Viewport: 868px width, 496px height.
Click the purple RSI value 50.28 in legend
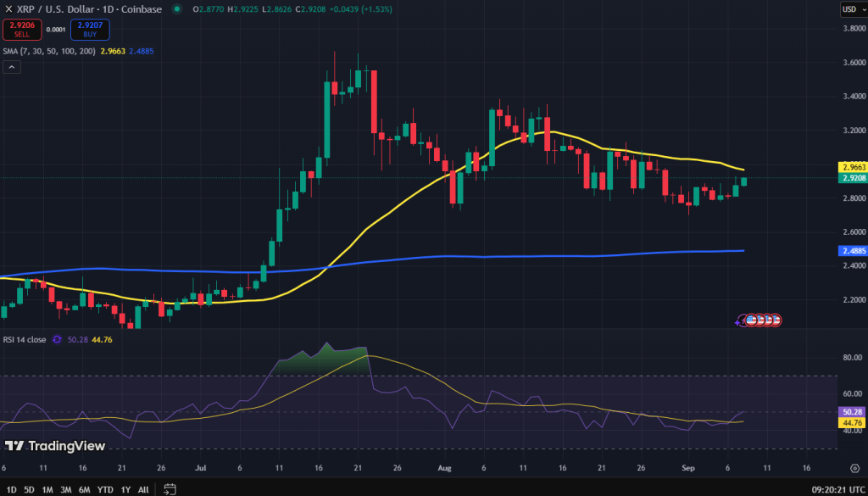pyautogui.click(x=76, y=339)
